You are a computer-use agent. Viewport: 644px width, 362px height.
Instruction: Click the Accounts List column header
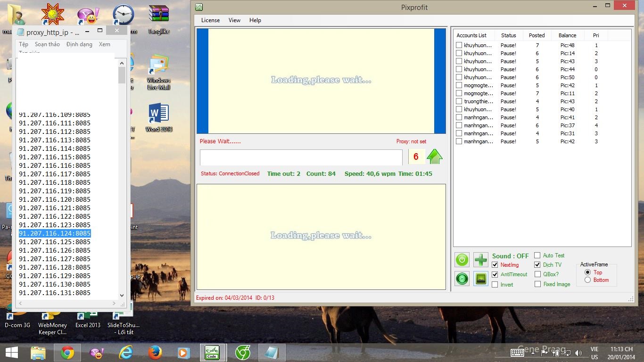pos(473,35)
